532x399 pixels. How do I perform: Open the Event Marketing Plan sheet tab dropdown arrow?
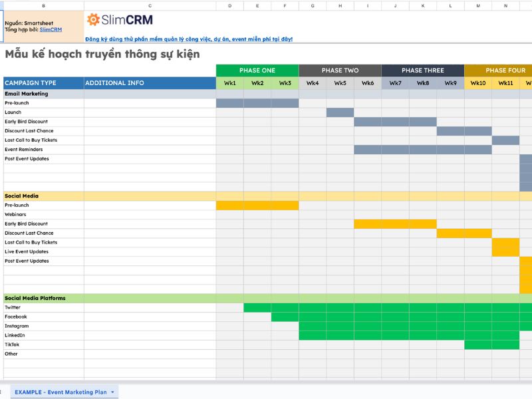tap(112, 392)
